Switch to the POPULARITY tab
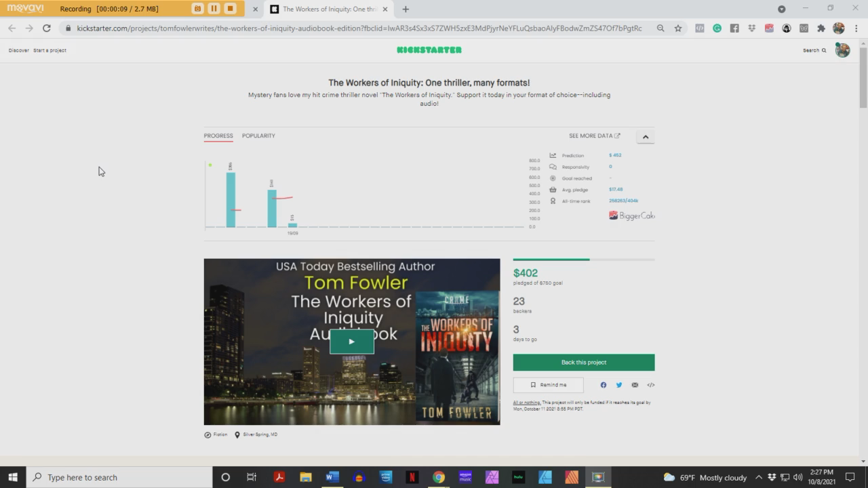 click(258, 136)
